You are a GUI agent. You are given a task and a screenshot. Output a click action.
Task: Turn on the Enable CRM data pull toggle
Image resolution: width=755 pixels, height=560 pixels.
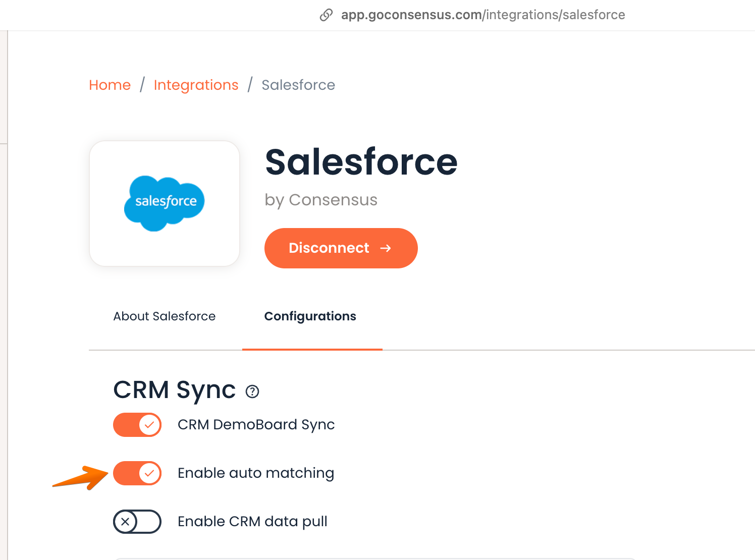(x=137, y=522)
